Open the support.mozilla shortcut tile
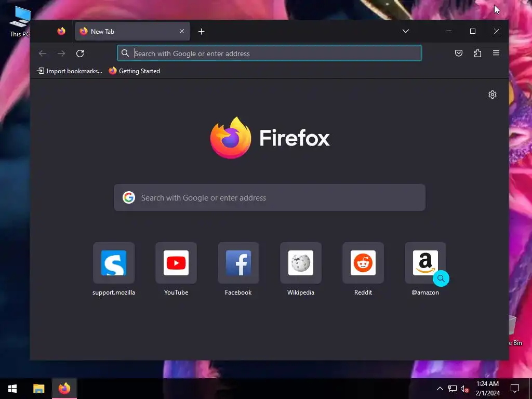 point(114,263)
